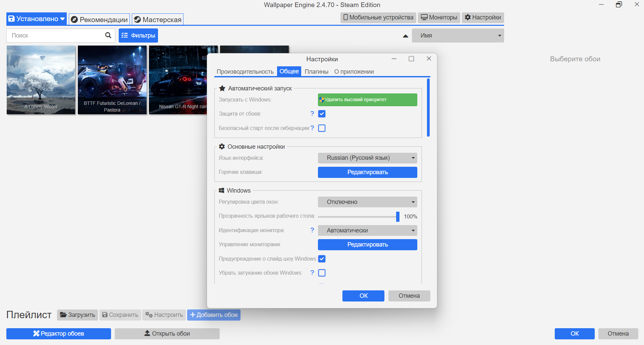Viewport: 644px width, 345px height.
Task: Disable the Защита от сбоев checkbox
Action: [322, 114]
